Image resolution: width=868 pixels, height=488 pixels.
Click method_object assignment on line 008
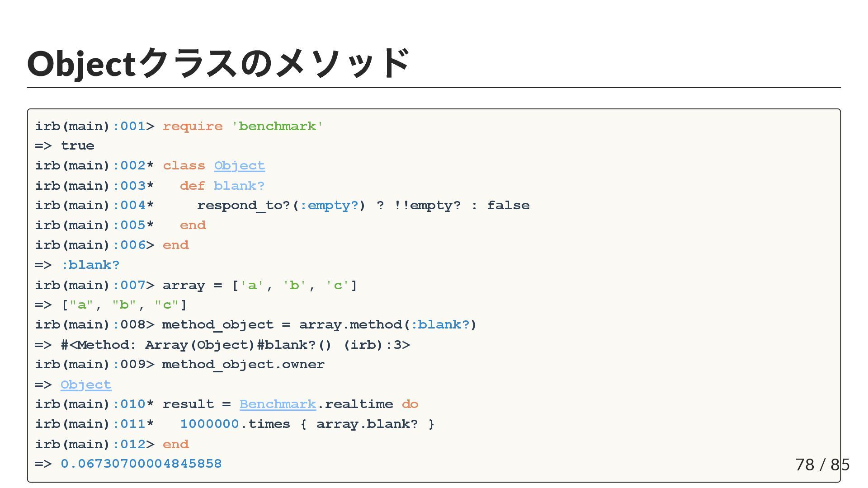pos(319,325)
